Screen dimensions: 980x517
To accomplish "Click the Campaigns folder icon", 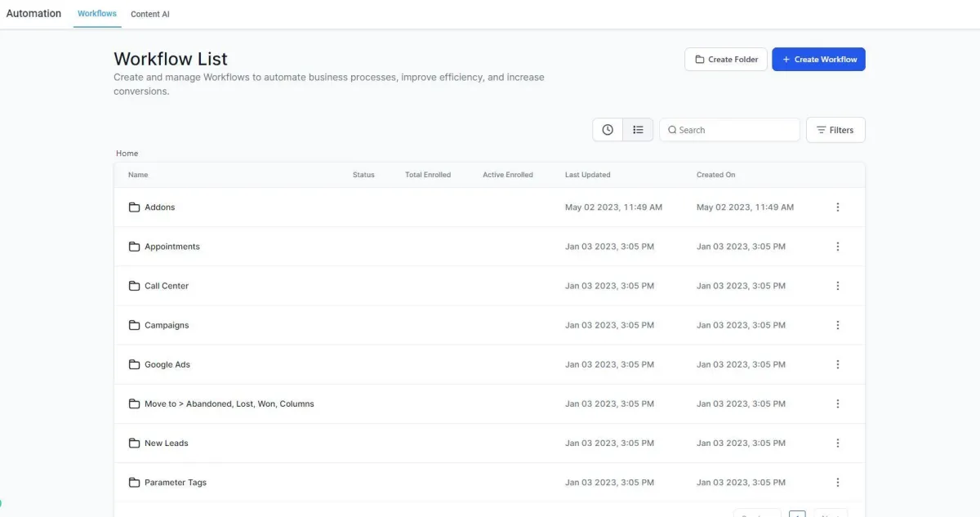I will coord(134,325).
